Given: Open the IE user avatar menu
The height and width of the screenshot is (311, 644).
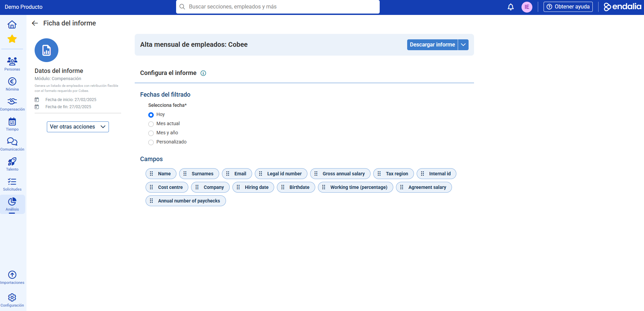Looking at the screenshot, I should pyautogui.click(x=527, y=7).
